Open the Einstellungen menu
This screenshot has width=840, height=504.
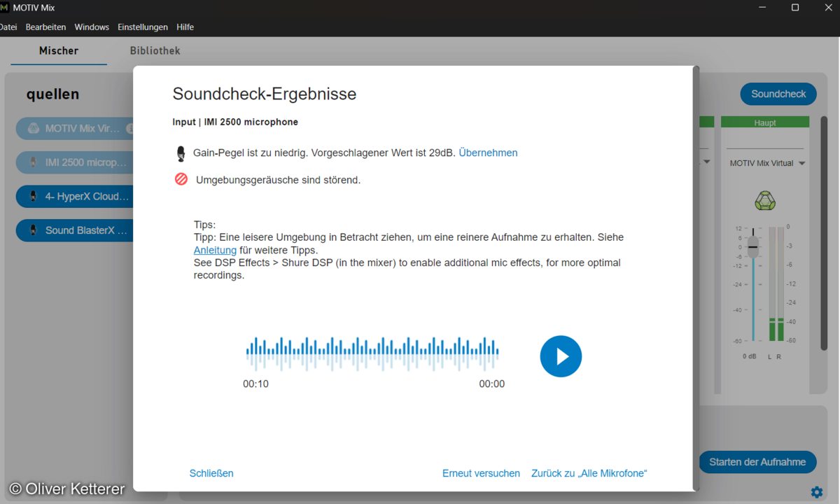(x=143, y=27)
